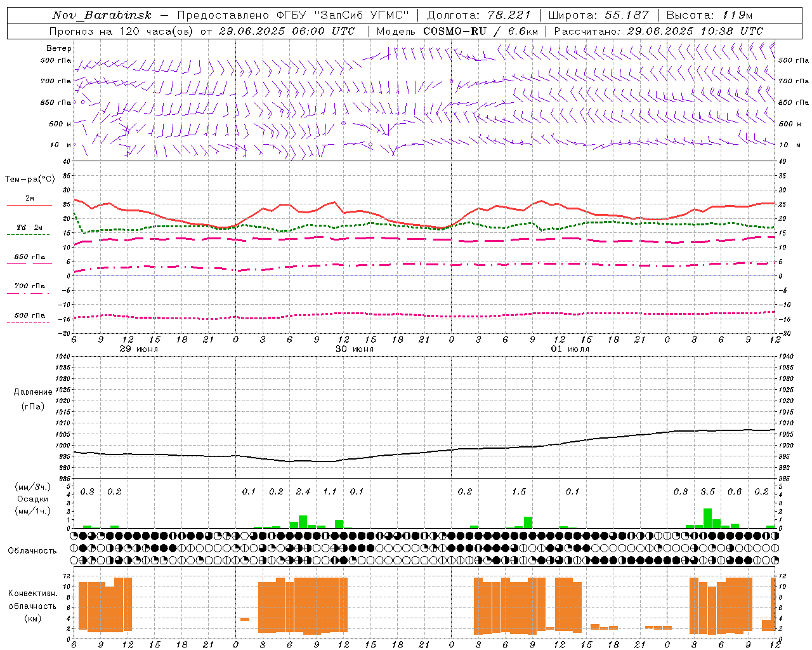
Task: Click the 01 июля date label
Action: [x=570, y=349]
